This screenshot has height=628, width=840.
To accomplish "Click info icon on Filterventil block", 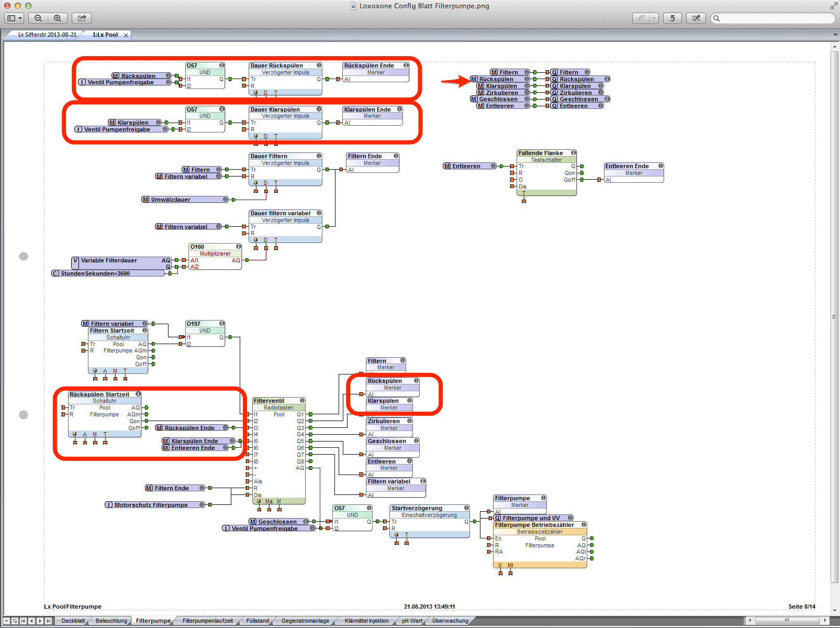I will tap(302, 401).
